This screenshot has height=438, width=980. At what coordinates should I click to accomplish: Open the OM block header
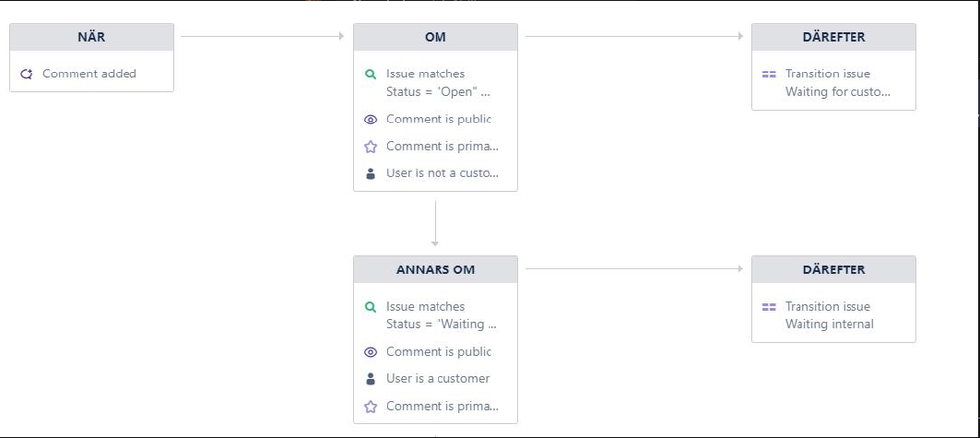436,37
